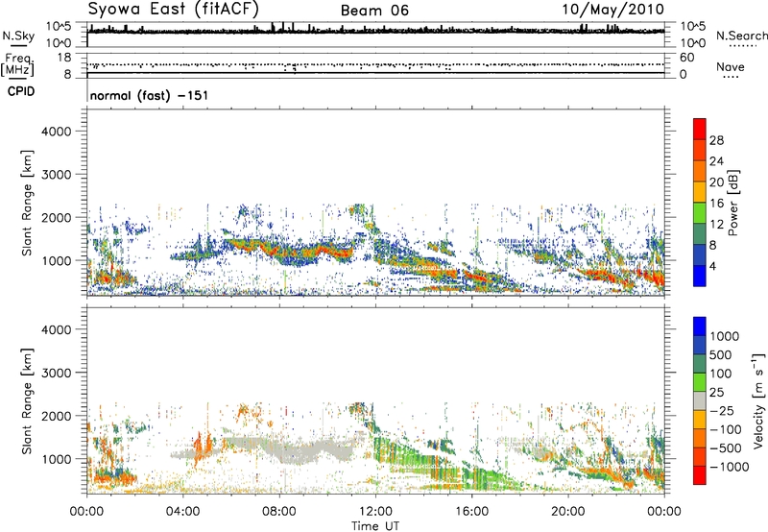Select the "3000" tick on the power panel

click(57, 175)
